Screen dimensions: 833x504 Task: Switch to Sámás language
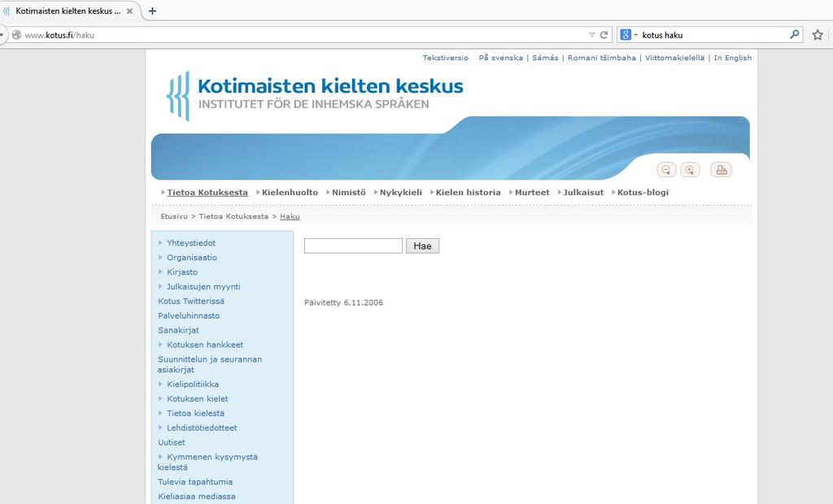tap(545, 58)
